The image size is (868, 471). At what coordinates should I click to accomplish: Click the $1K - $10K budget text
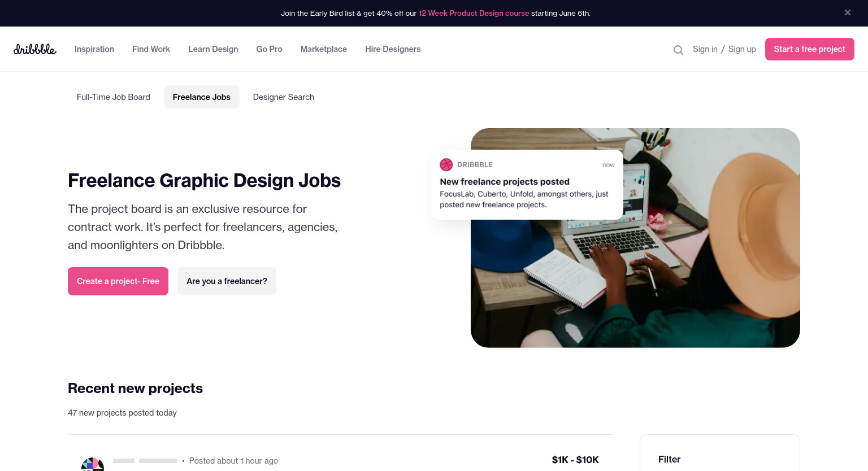click(x=575, y=460)
